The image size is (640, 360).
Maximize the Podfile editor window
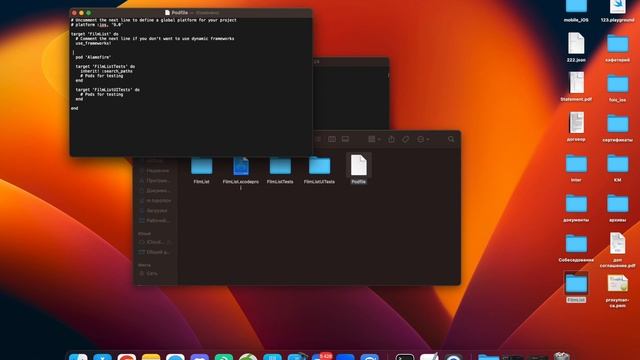click(x=88, y=13)
